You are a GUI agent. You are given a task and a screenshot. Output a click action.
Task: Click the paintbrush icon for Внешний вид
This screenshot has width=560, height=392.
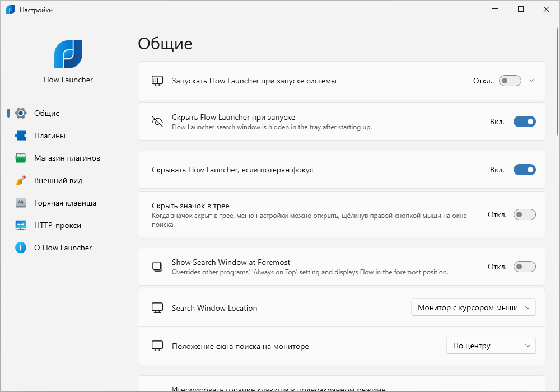pos(21,180)
